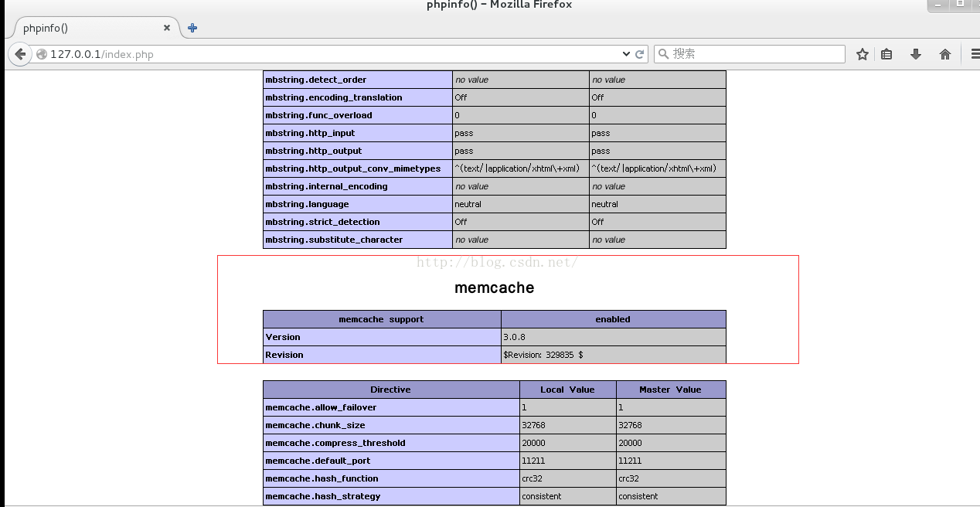Focus the 搜索 search field
Viewport: 980px width, 507px height.
tap(750, 54)
